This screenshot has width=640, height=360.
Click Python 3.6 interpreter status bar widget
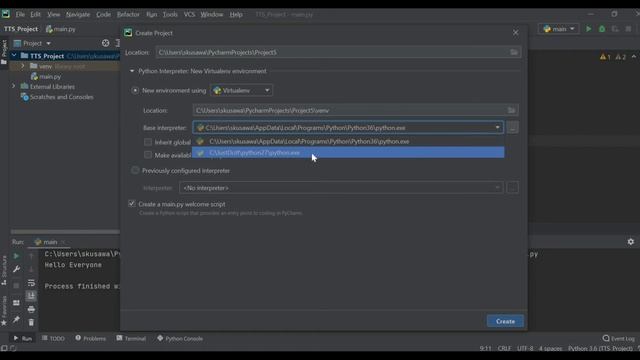pos(600,349)
